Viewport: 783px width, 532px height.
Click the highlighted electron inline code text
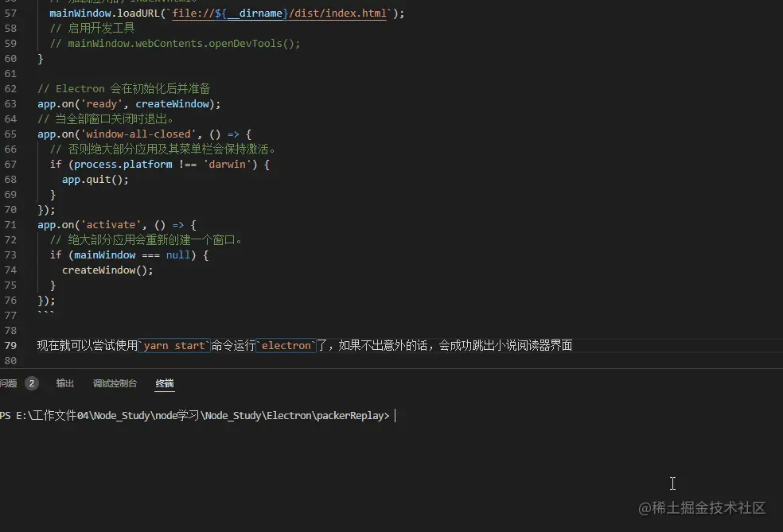tap(286, 345)
